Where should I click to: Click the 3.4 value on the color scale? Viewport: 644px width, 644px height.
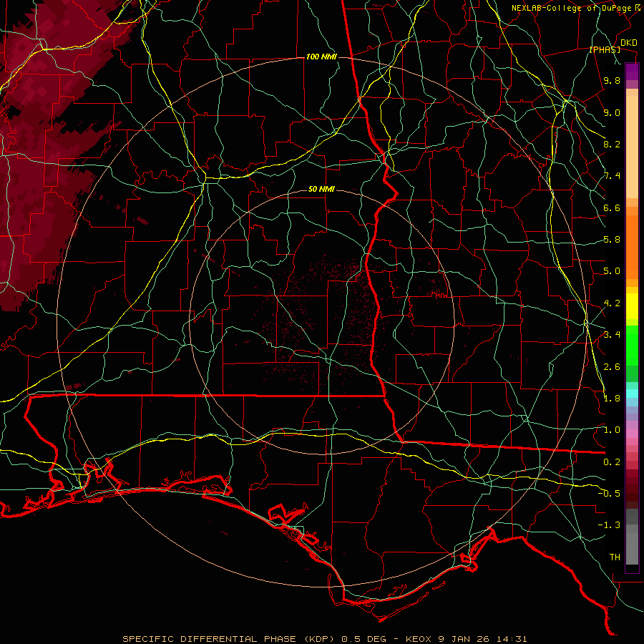pos(612,335)
